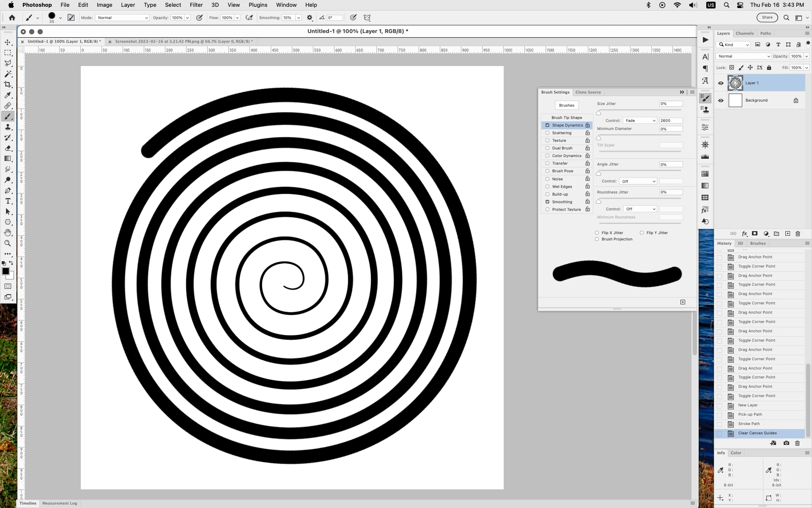Click the Share button

tap(767, 17)
